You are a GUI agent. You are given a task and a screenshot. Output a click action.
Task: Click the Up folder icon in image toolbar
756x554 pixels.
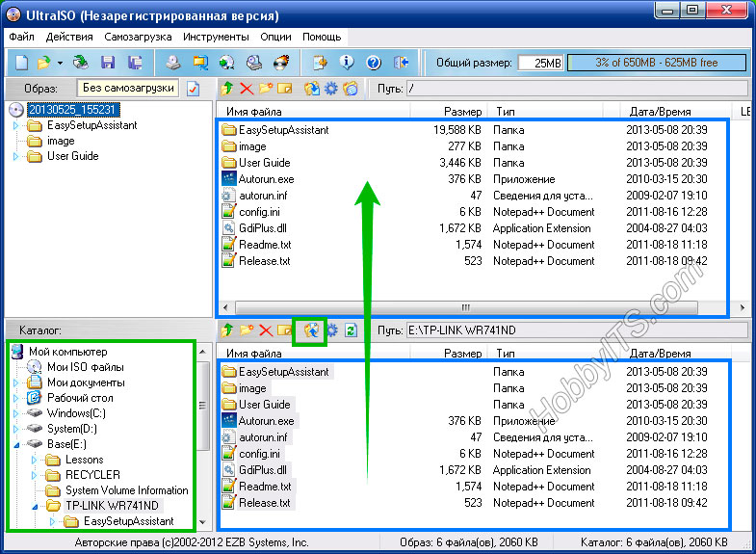(227, 89)
